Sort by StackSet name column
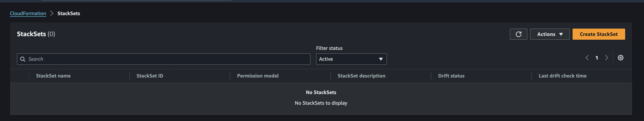 [x=53, y=76]
